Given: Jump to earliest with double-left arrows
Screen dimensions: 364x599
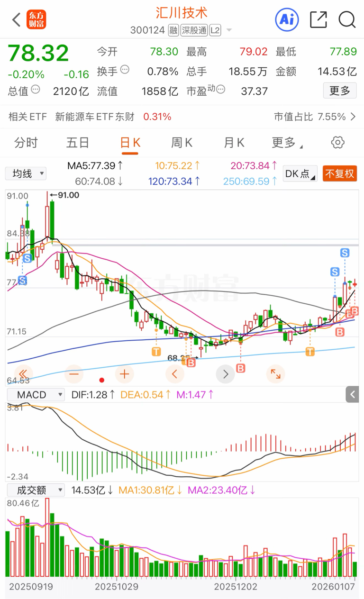Looking at the screenshot, I should 23,374.
